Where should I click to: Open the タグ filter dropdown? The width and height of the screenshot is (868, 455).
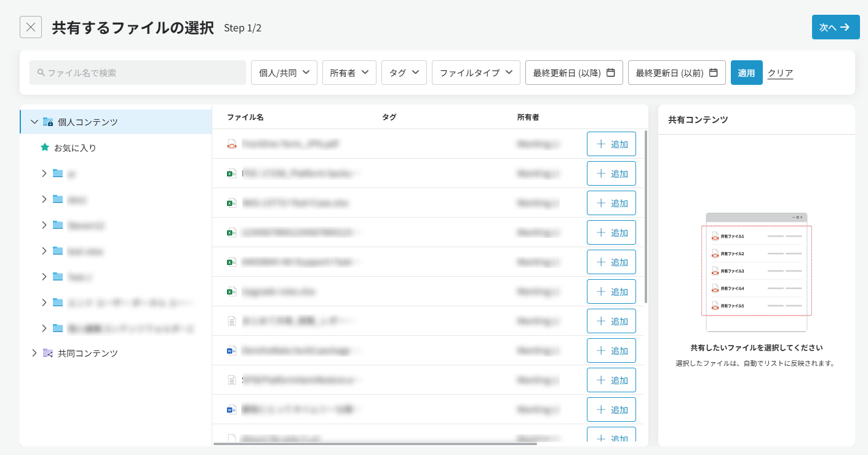click(x=404, y=73)
